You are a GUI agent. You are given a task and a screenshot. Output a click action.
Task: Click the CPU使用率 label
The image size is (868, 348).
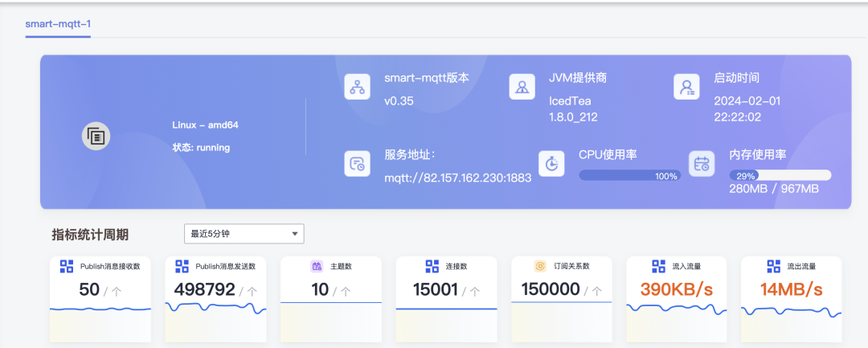pos(608,155)
